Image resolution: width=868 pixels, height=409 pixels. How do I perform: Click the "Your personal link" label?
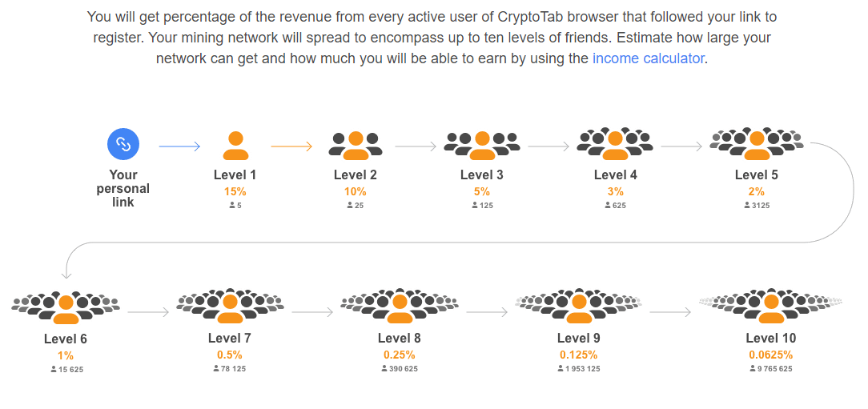[123, 188]
